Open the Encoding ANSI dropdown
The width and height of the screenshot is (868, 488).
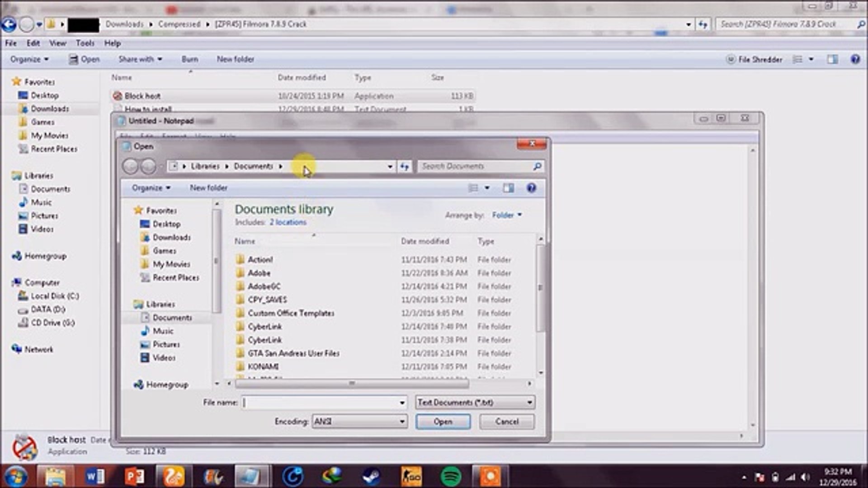(359, 422)
